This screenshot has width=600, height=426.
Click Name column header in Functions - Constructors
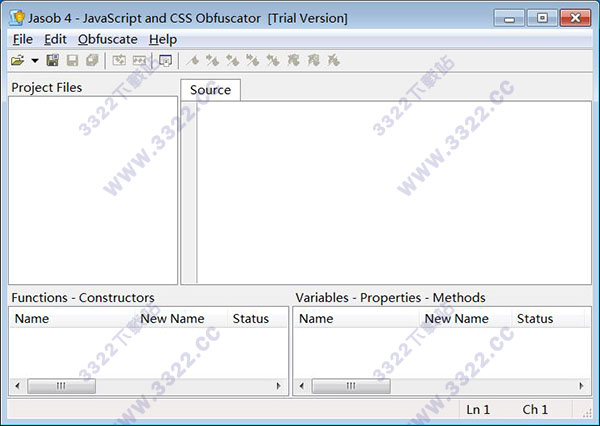pos(73,318)
